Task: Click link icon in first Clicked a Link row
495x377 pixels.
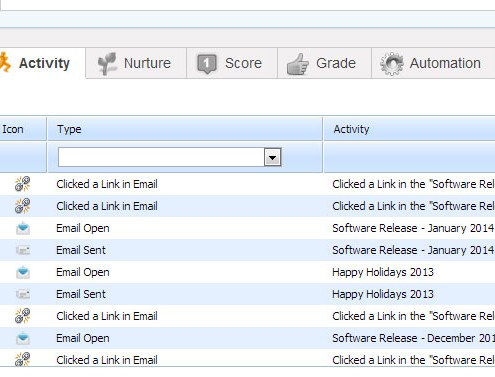Action: 22,184
